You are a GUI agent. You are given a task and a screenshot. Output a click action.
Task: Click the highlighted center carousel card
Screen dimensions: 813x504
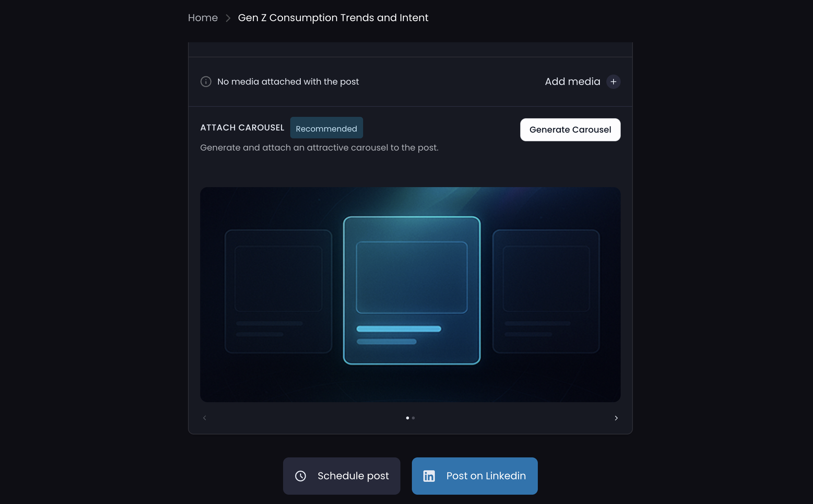[x=412, y=290]
